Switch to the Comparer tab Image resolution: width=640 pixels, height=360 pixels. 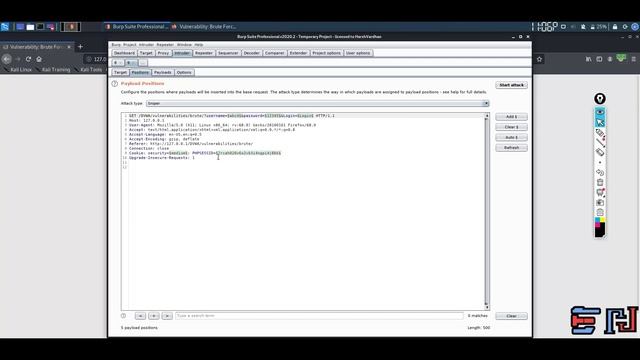tap(274, 53)
